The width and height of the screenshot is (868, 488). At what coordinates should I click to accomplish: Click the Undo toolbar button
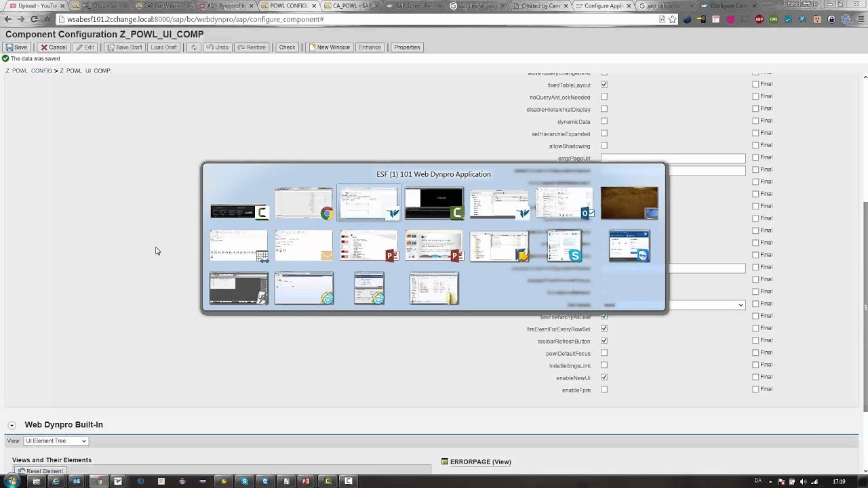(217, 47)
